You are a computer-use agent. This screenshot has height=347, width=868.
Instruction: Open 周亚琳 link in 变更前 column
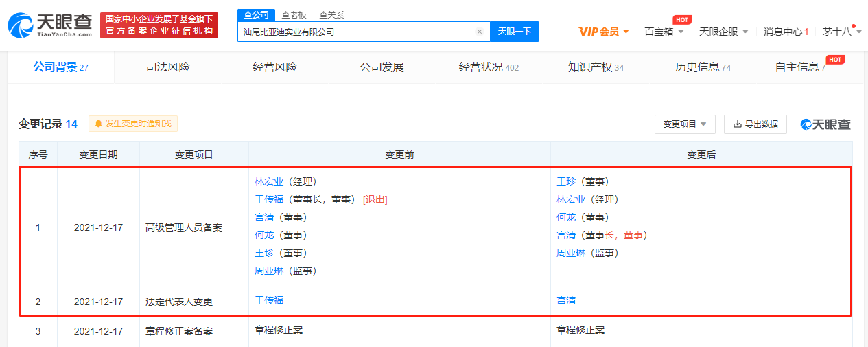coord(269,271)
